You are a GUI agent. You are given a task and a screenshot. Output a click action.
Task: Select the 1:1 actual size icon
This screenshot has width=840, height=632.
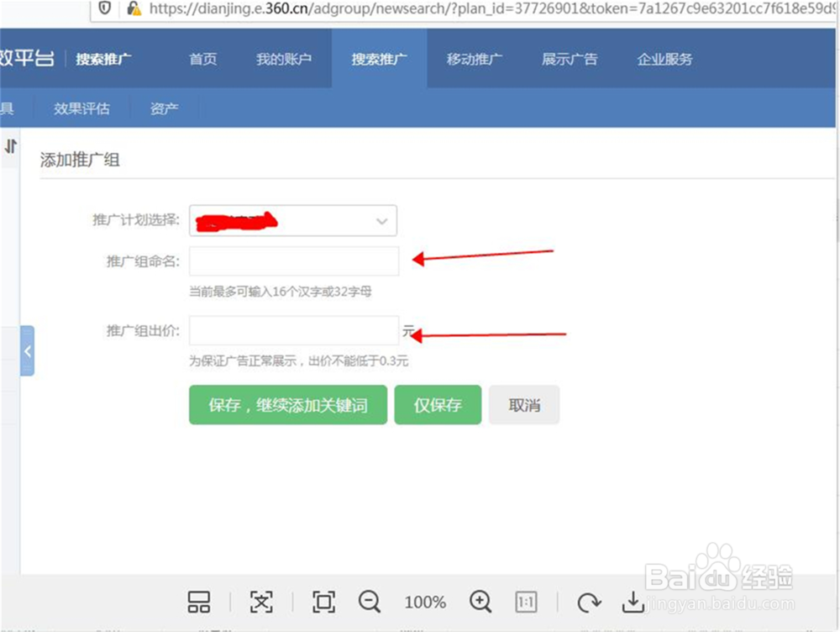pyautogui.click(x=526, y=602)
